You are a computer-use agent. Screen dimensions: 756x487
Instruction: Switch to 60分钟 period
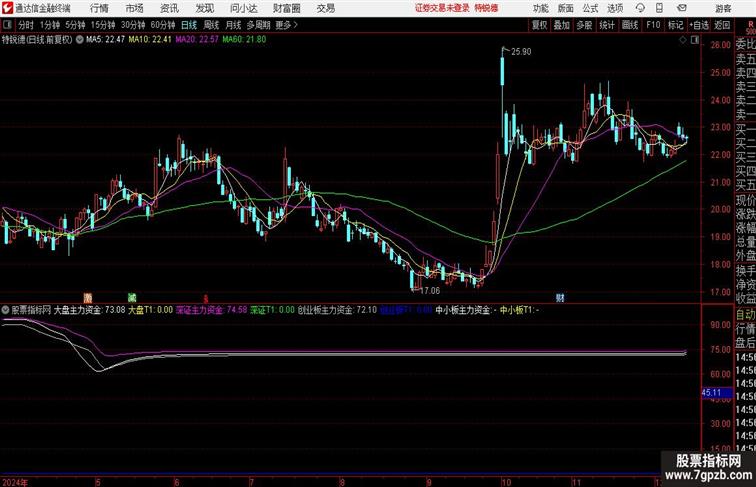[163, 25]
